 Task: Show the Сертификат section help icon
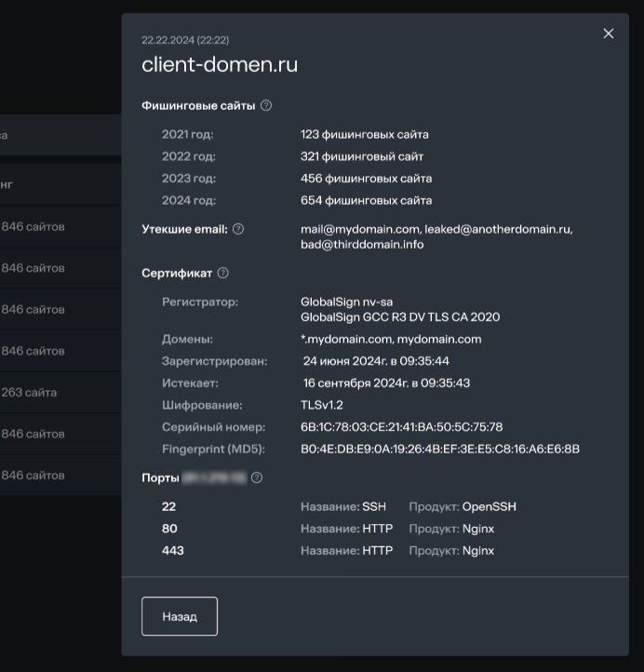222,274
